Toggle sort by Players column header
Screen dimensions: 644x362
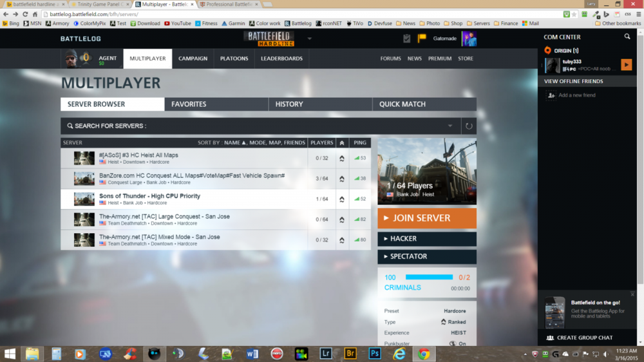[x=321, y=142]
